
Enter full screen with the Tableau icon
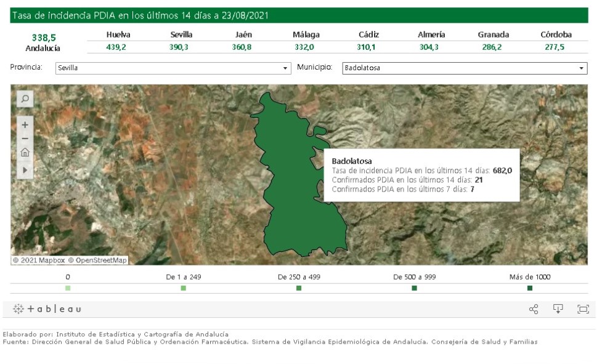[582, 309]
